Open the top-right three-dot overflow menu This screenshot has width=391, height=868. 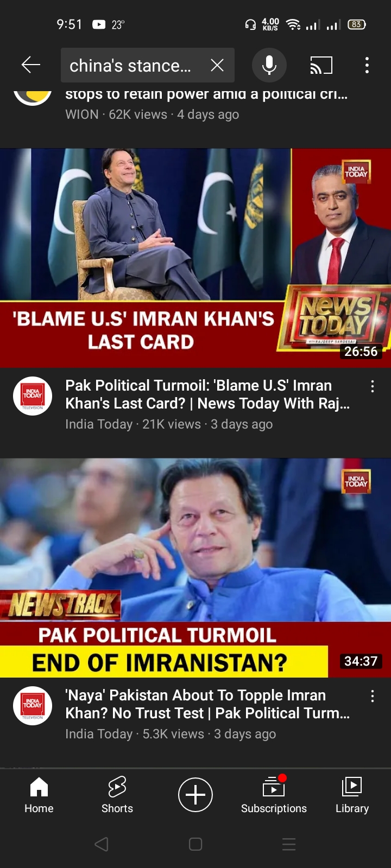coord(367,65)
